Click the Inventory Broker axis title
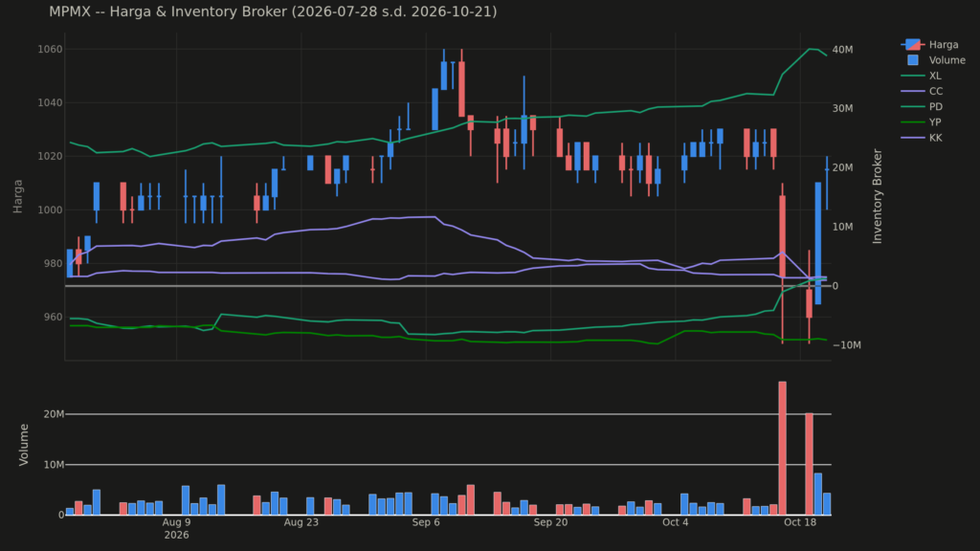Viewport: 980px width, 551px height. coord(877,196)
